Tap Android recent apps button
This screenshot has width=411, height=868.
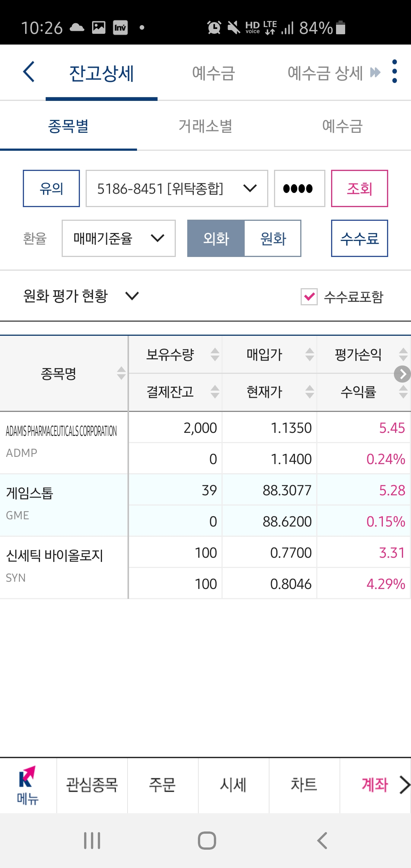92,841
